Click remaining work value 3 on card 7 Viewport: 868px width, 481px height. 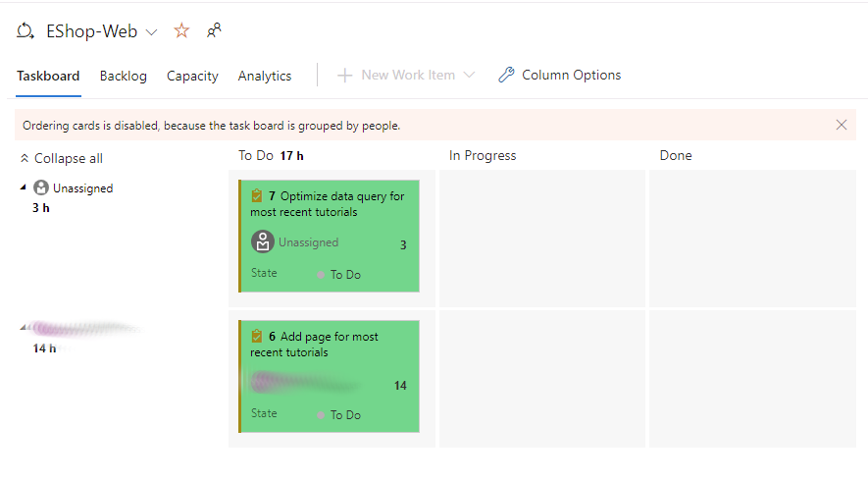pyautogui.click(x=403, y=245)
